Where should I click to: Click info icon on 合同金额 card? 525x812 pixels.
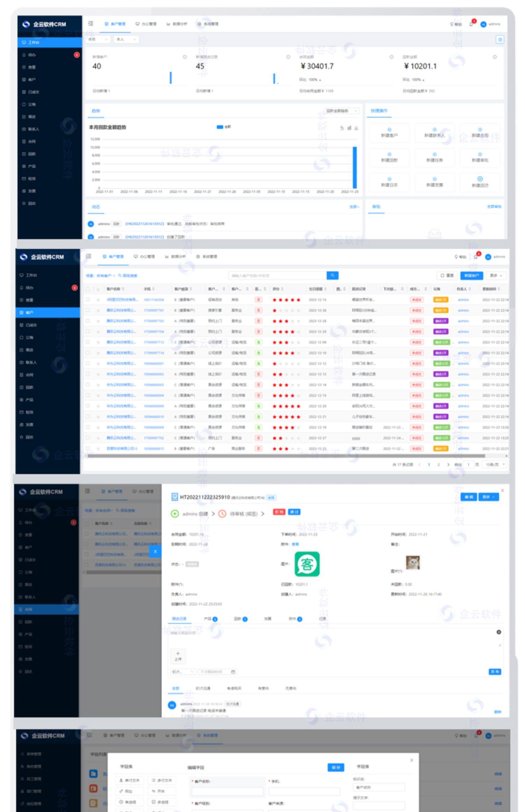pos(391,57)
